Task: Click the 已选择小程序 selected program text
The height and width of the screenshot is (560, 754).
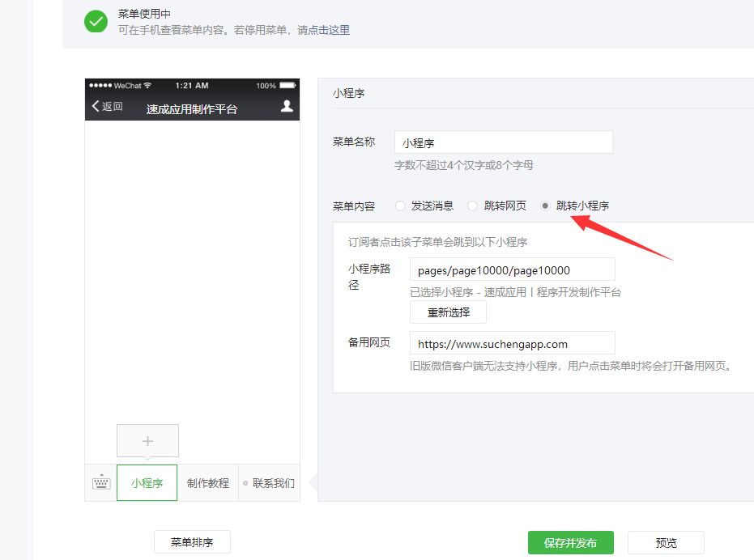Action: (515, 292)
